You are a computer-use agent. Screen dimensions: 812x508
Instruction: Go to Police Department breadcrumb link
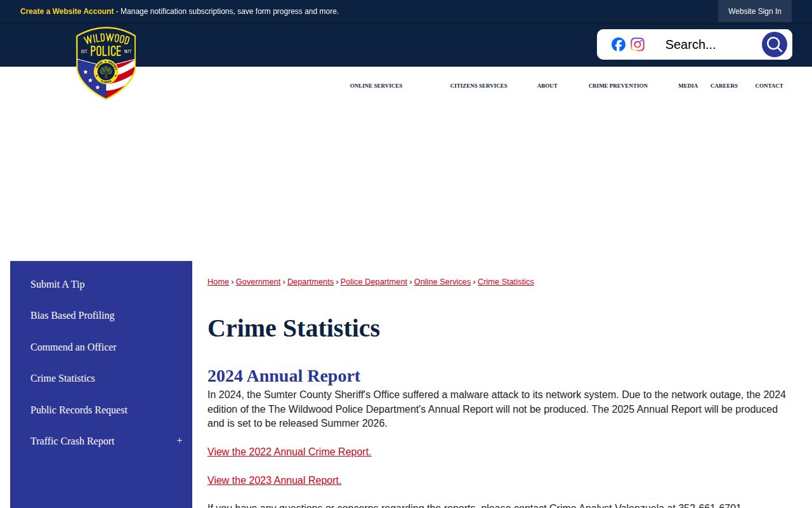coord(374,282)
